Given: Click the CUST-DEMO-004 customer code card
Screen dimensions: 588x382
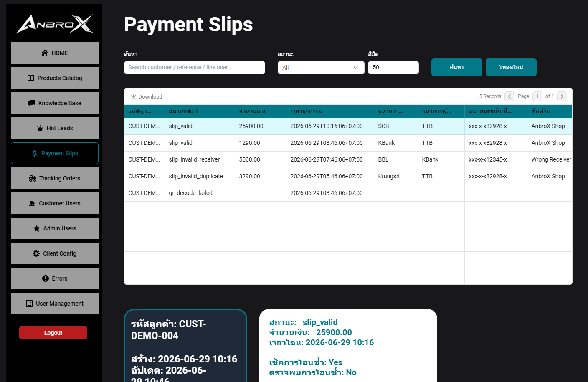Looking at the screenshot, I should coord(185,346).
